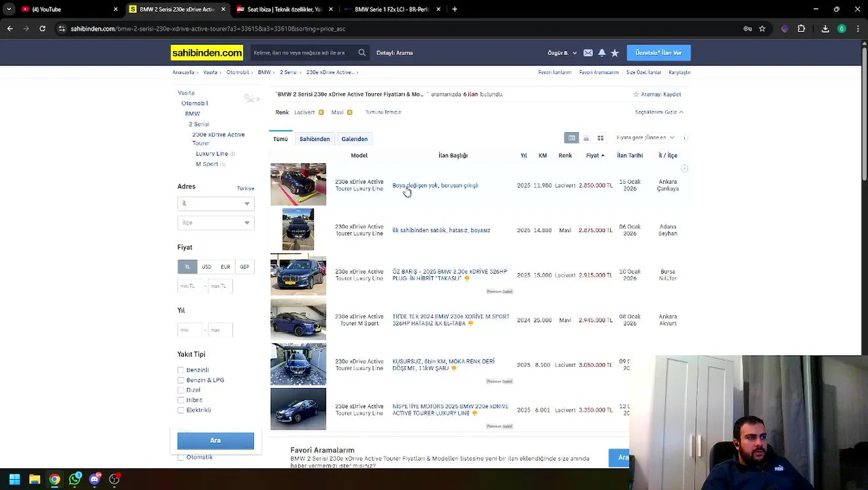This screenshot has width=868, height=490.
Task: Select EUR currency toggle
Action: click(x=225, y=267)
